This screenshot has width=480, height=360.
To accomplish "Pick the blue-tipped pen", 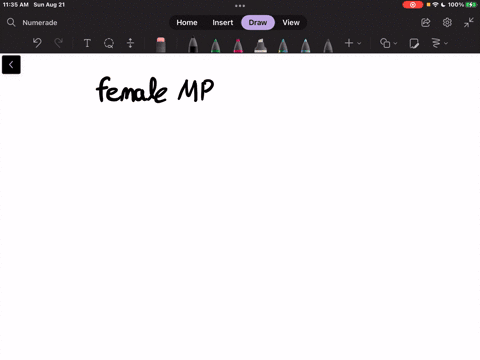I will (x=305, y=45).
